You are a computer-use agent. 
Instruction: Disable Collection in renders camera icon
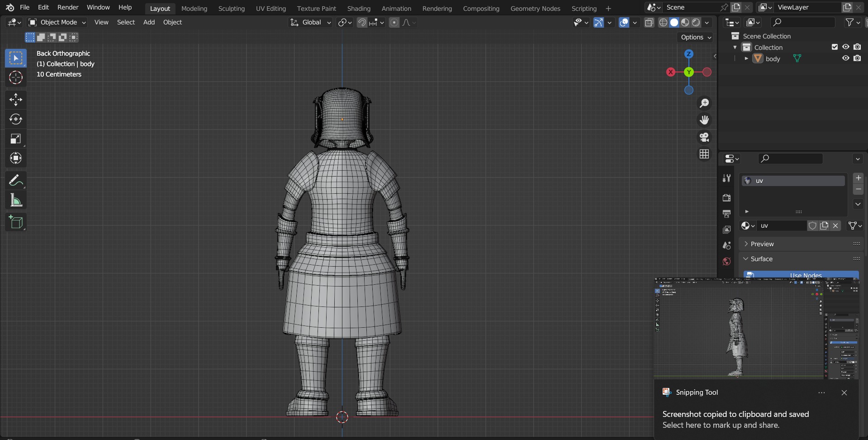(x=857, y=47)
